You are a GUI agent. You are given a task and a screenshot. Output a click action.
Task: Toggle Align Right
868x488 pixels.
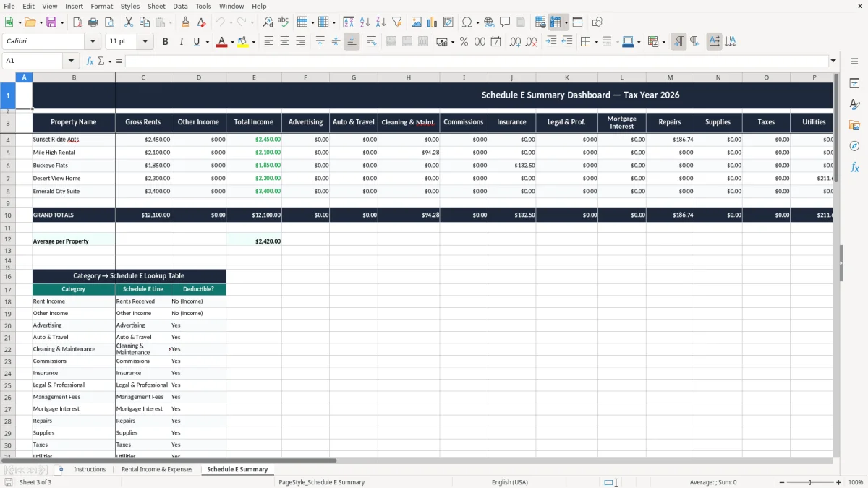[300, 42]
